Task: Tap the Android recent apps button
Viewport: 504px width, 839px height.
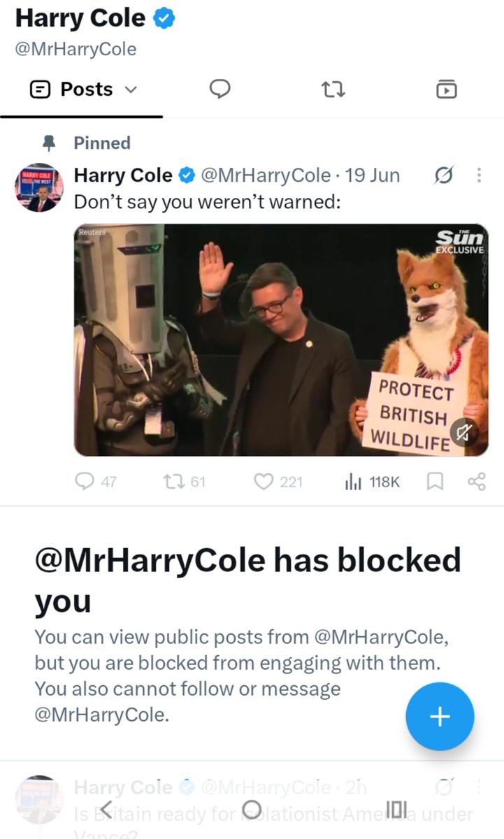Action: click(396, 810)
